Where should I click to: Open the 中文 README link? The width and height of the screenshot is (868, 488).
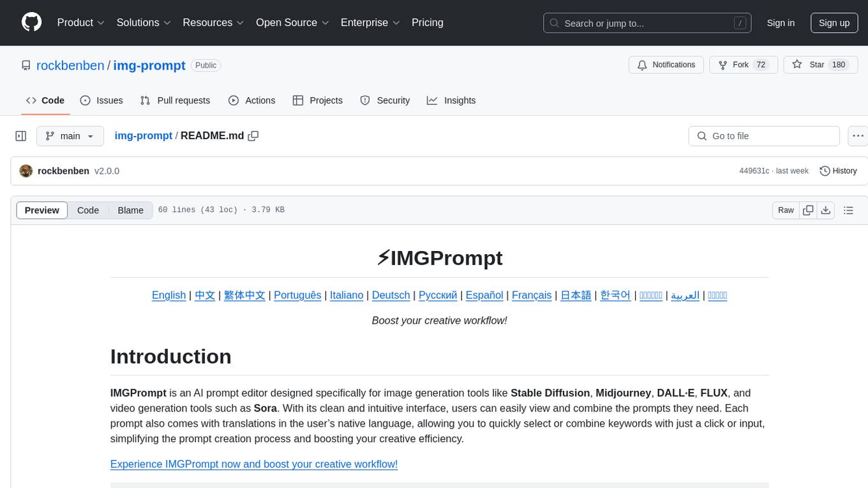pos(205,295)
